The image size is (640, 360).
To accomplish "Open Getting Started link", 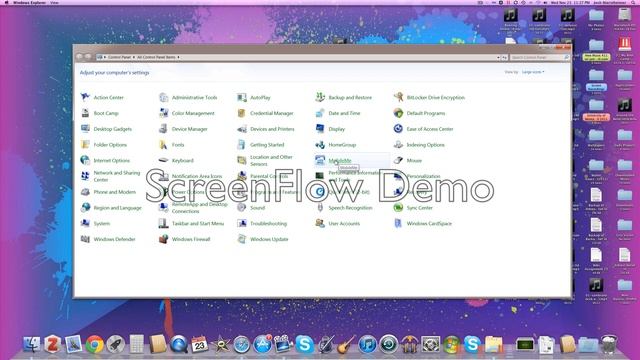I will [x=267, y=145].
